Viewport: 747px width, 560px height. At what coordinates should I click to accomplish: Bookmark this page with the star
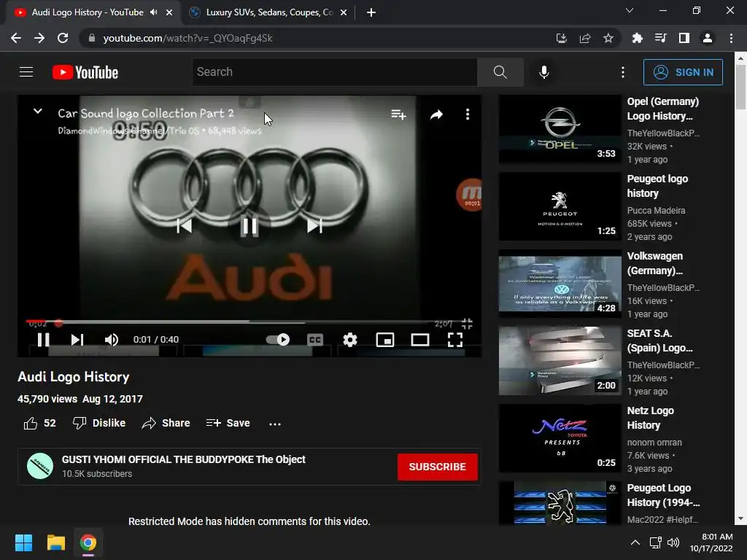[x=608, y=38]
